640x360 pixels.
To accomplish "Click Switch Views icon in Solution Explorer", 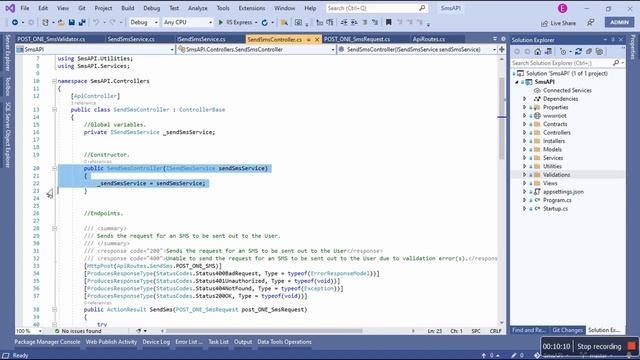I will coord(548,51).
